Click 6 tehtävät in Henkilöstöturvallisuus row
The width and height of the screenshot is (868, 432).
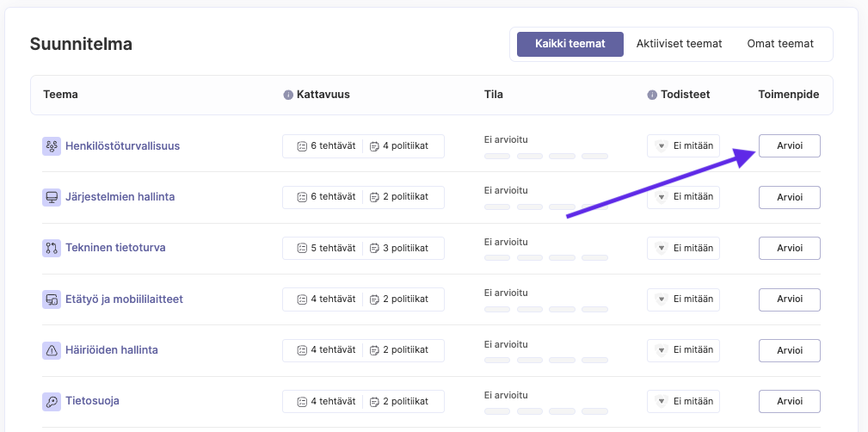click(333, 146)
